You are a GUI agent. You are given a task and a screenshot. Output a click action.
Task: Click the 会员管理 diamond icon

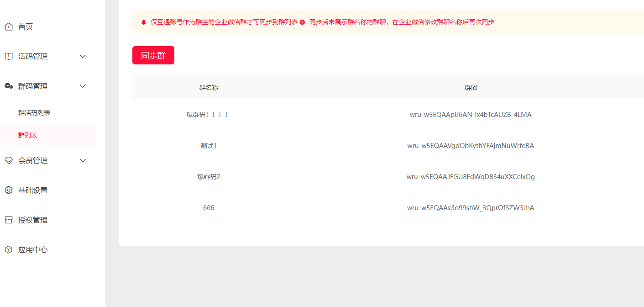(9, 161)
